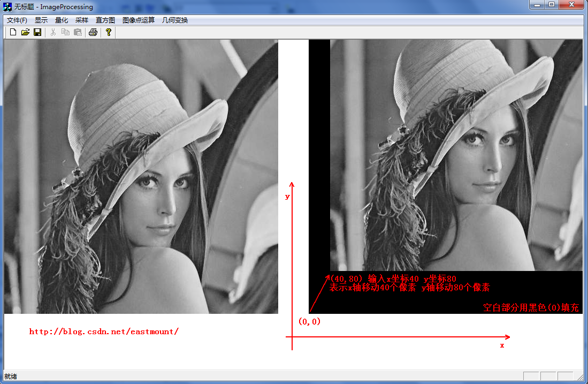This screenshot has height=384, width=588.
Task: Click the Paste clipboard toolbar icon
Action: [78, 32]
